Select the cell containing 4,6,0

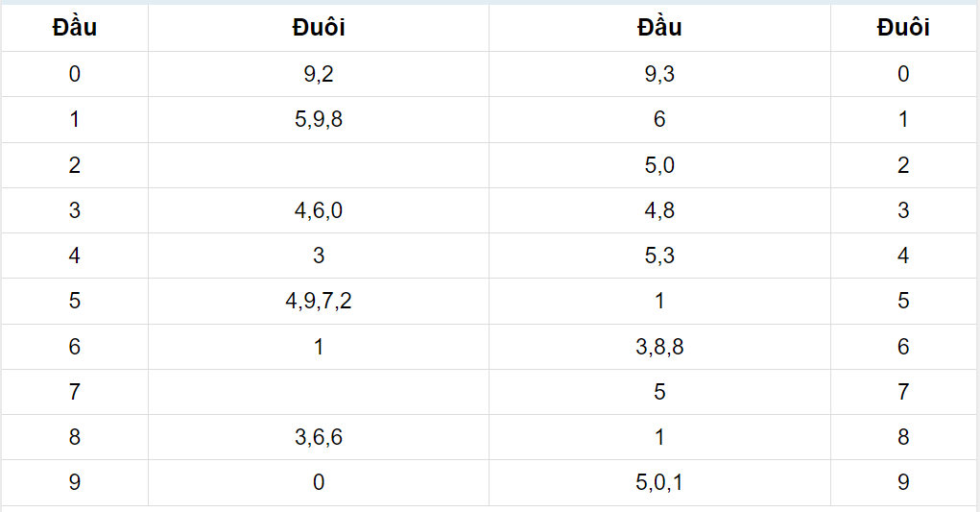coord(318,210)
